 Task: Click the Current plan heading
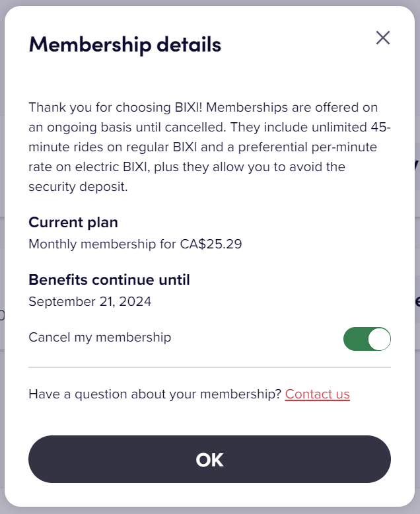pyautogui.click(x=73, y=222)
